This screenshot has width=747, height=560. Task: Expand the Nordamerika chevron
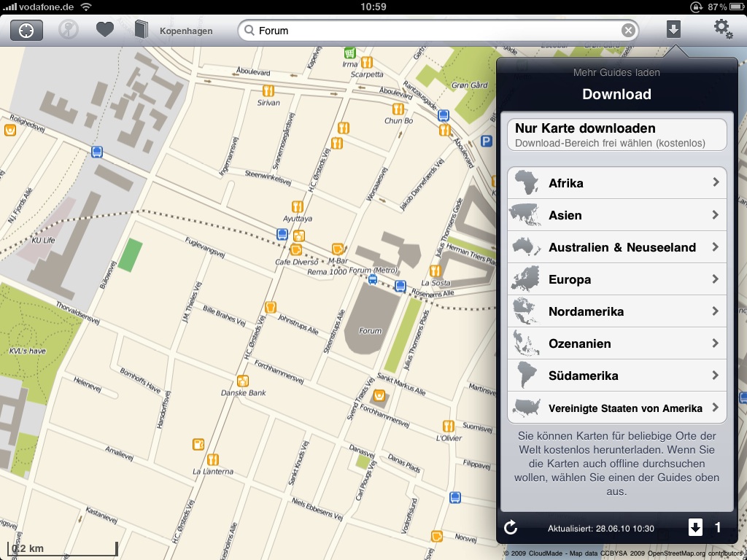715,311
